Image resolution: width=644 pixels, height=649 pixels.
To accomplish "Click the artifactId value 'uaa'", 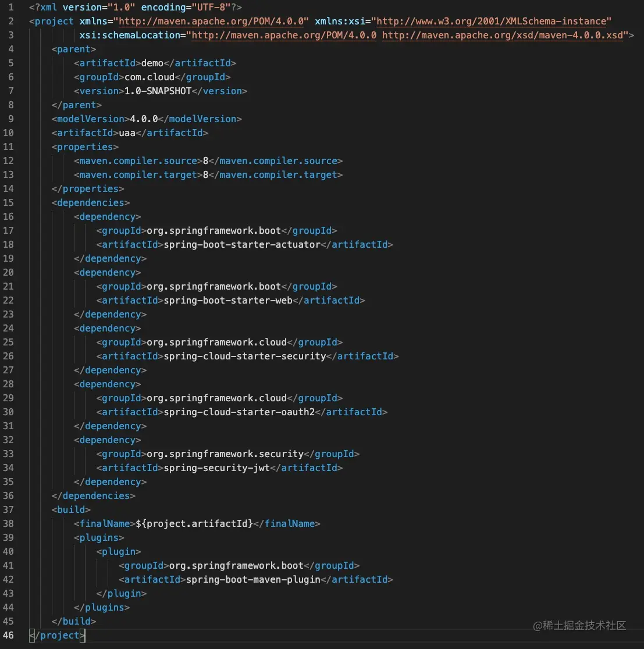I will tap(127, 133).
